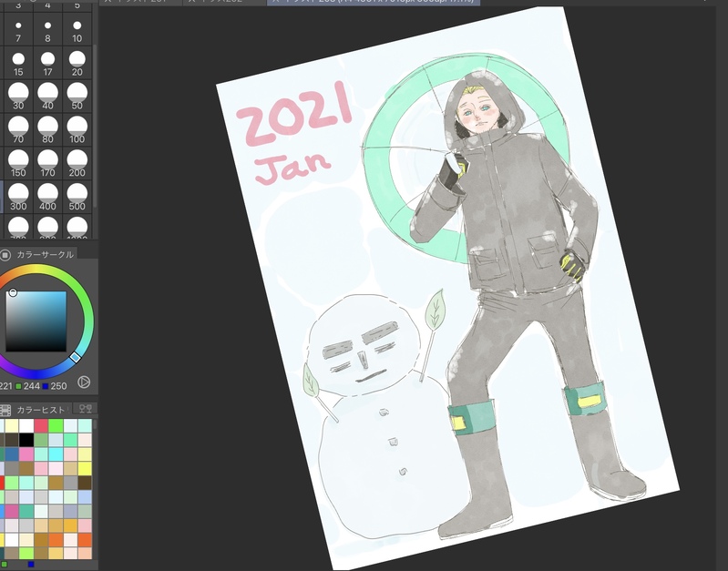Select brush size 10 preset

pyautogui.click(x=77, y=29)
